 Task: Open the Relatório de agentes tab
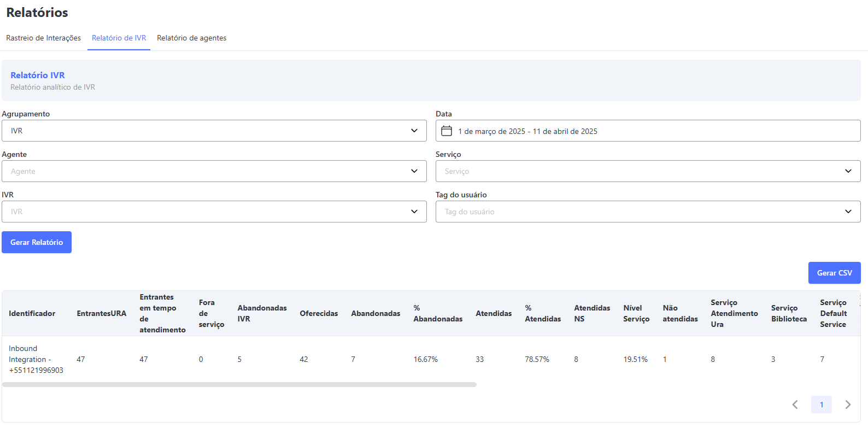coord(191,38)
